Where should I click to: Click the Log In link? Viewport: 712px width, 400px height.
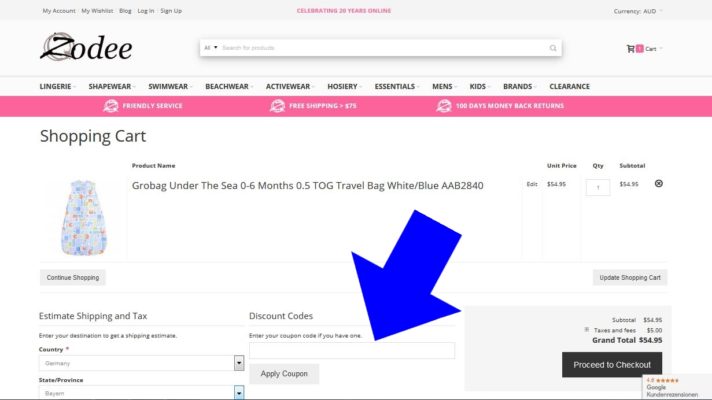(146, 11)
